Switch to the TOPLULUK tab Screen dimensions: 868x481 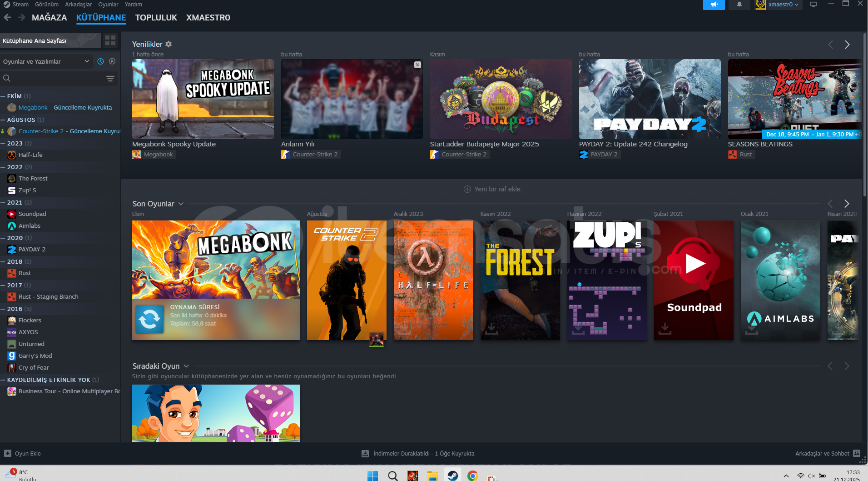click(156, 17)
